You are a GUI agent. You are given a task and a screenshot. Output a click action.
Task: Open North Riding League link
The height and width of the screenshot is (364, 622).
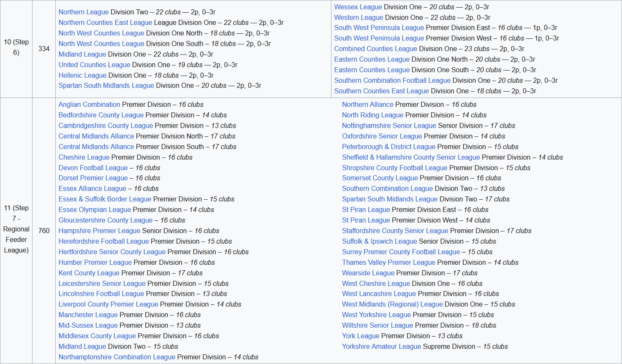[373, 115]
